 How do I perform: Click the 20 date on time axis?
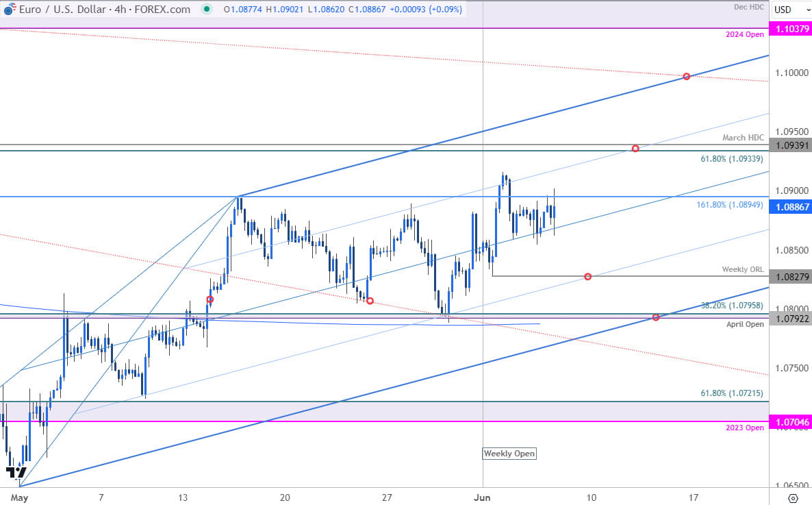click(285, 497)
